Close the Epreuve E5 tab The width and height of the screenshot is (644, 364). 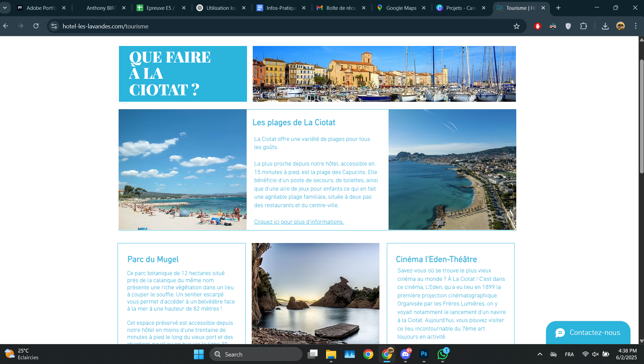click(184, 8)
